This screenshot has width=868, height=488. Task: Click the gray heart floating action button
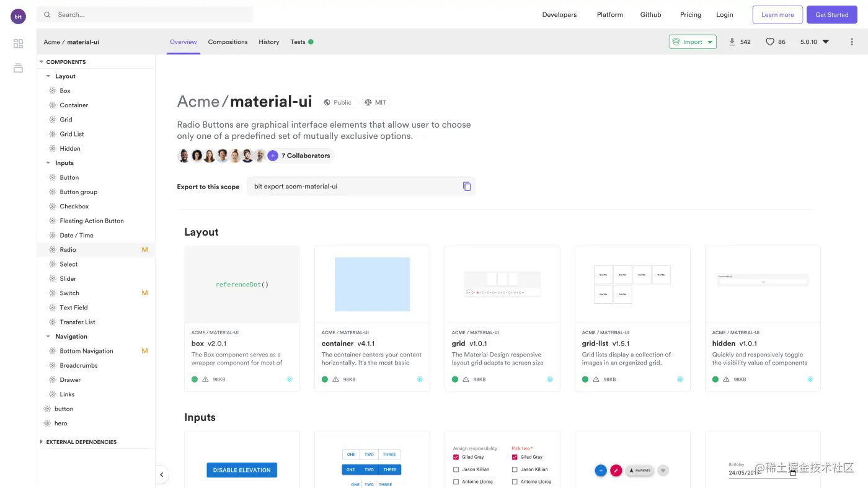(x=663, y=471)
